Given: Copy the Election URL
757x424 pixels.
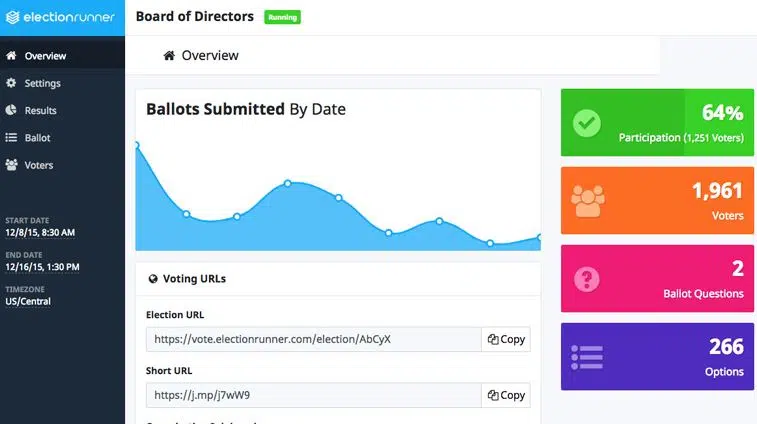Looking at the screenshot, I should tap(506, 339).
